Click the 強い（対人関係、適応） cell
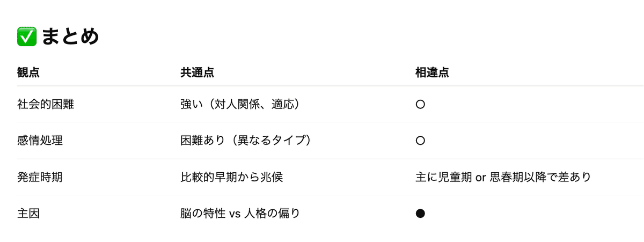 pyautogui.click(x=239, y=104)
